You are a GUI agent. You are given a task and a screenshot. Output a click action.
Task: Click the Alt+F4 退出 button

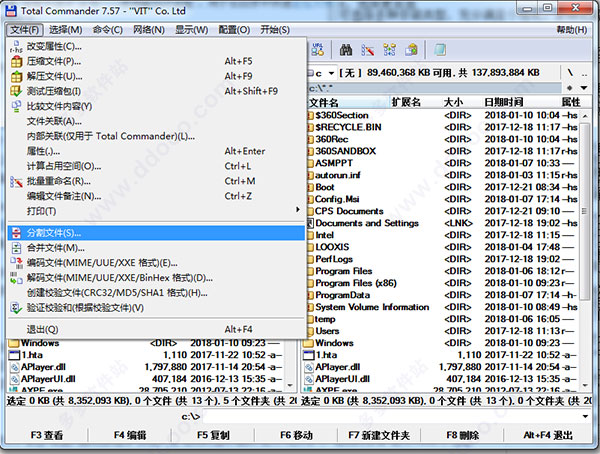[548, 435]
